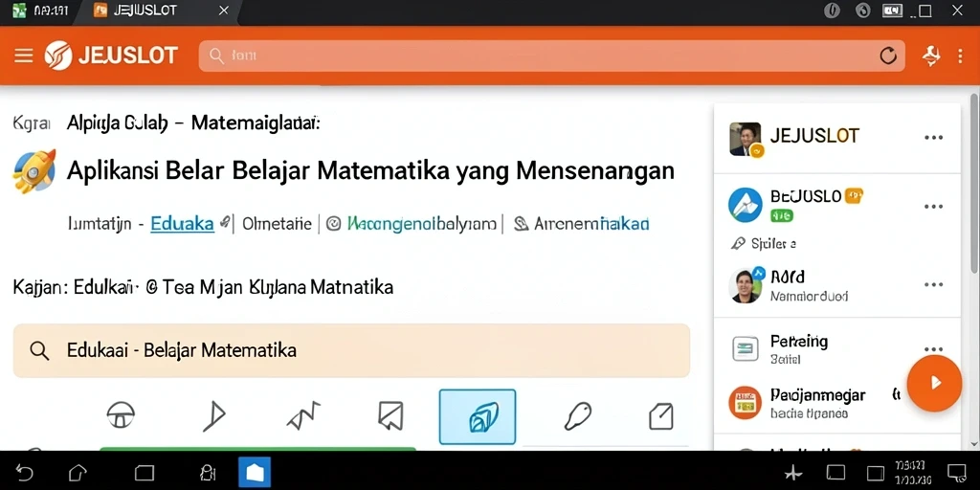The width and height of the screenshot is (980, 490).
Task: Click the green Wacongenoibalyram link
Action: (x=422, y=223)
